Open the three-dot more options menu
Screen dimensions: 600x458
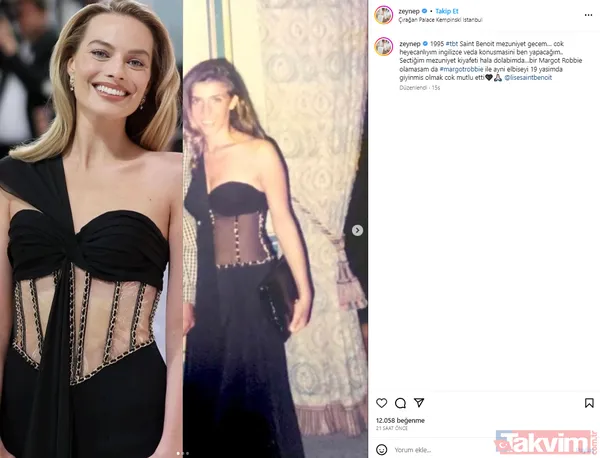[x=589, y=15]
